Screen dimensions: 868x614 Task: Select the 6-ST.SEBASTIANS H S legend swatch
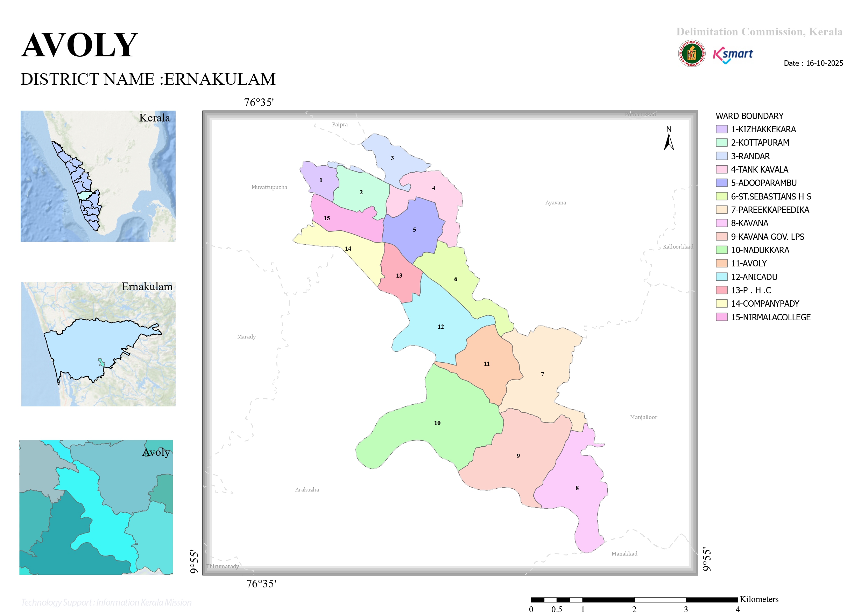click(721, 196)
